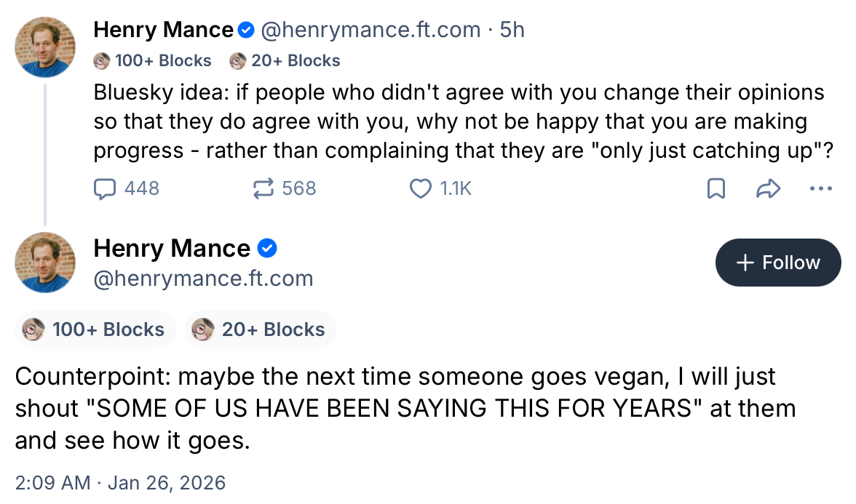Open the top Henry Mance avatar
Viewport: 856px width, 504px height.
click(x=45, y=47)
